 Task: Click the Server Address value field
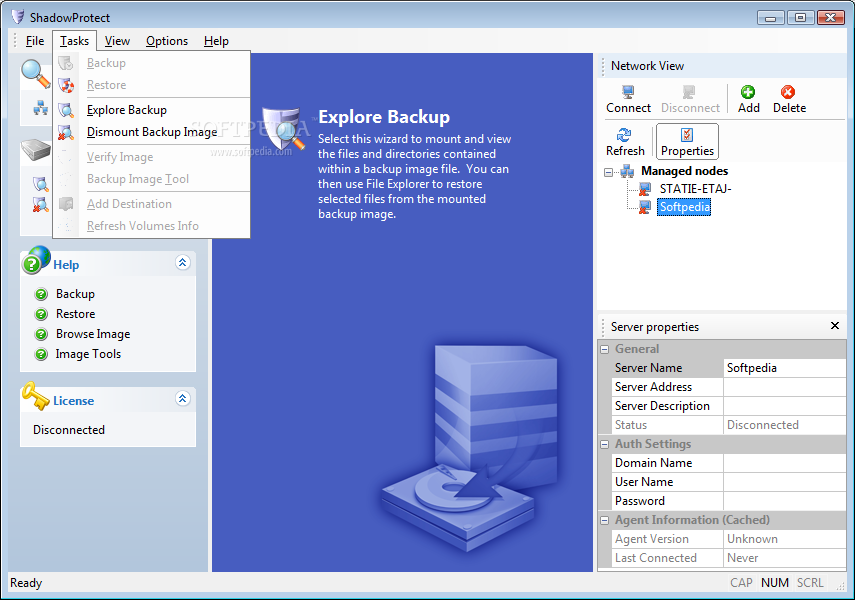point(784,387)
